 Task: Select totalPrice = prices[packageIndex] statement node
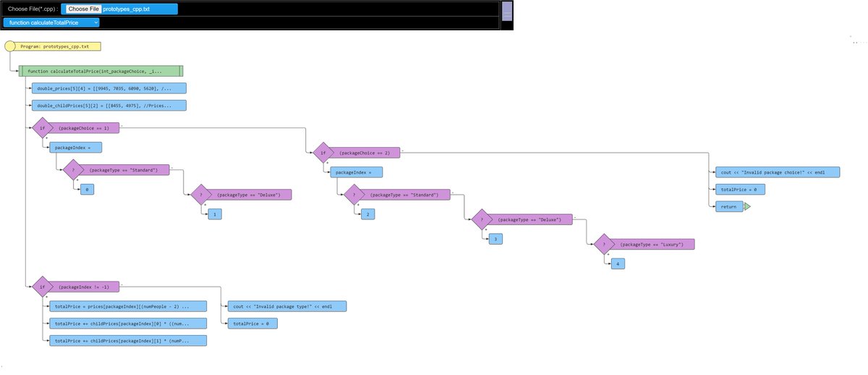point(127,306)
